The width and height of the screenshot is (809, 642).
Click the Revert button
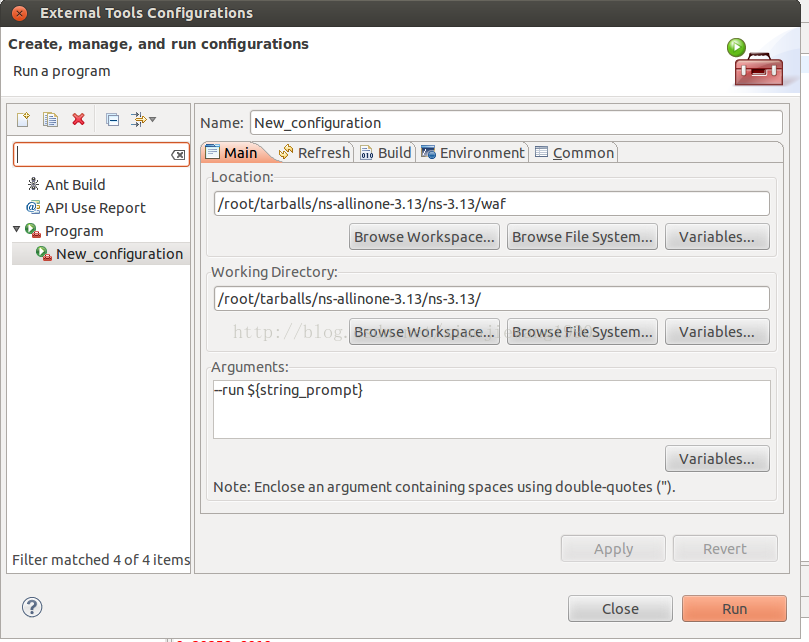(725, 549)
